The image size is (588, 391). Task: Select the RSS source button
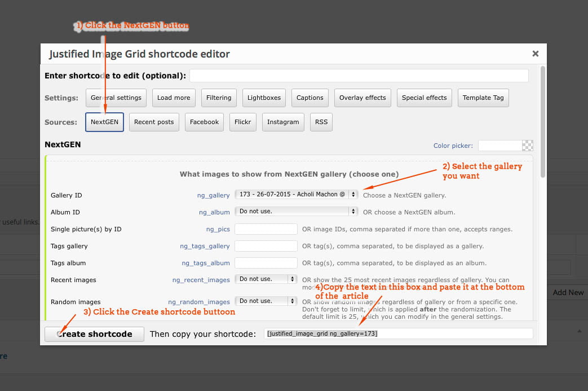point(321,122)
